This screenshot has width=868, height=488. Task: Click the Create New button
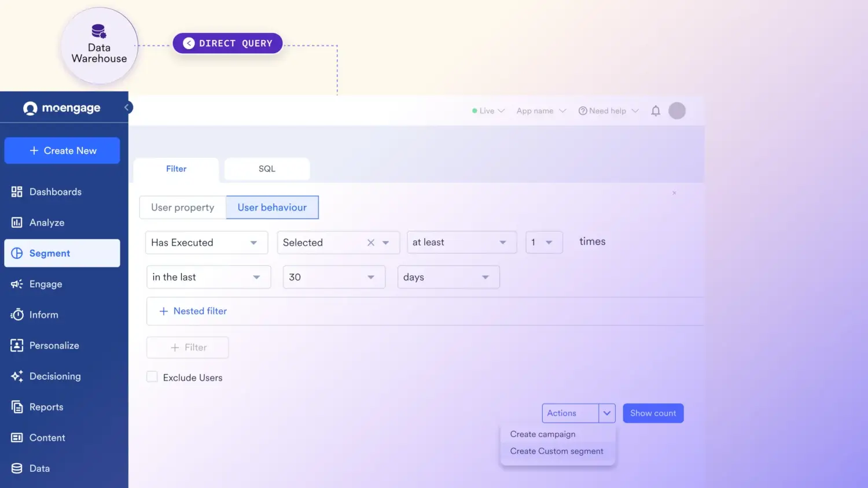coord(62,150)
